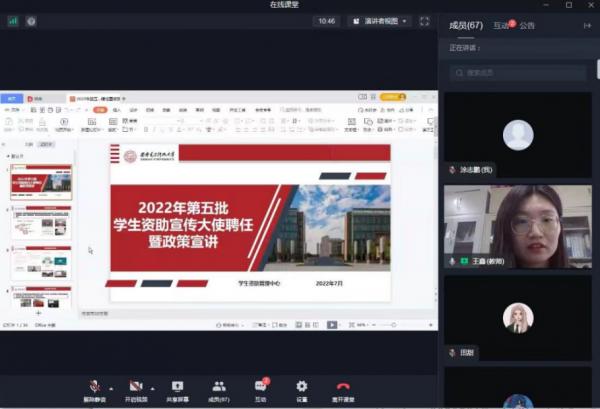Screen dimensions: 600x409
Task: Expand the video options arrow beside camera
Action: [153, 387]
